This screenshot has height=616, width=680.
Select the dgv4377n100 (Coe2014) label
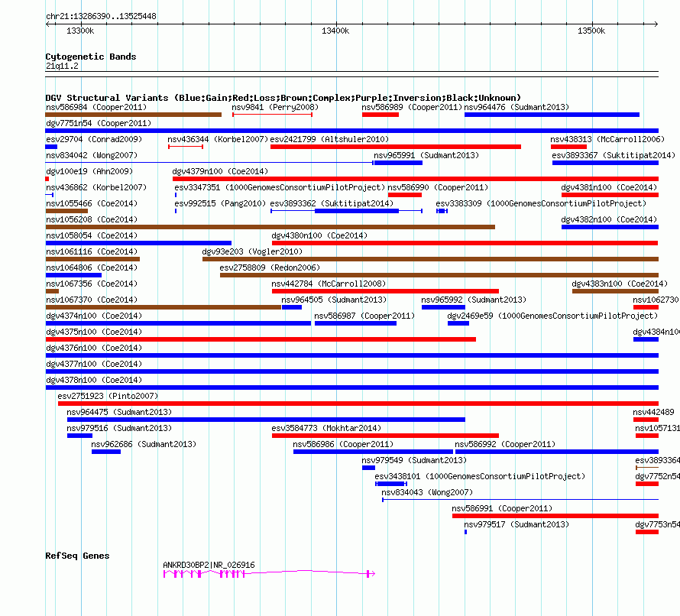coord(94,364)
